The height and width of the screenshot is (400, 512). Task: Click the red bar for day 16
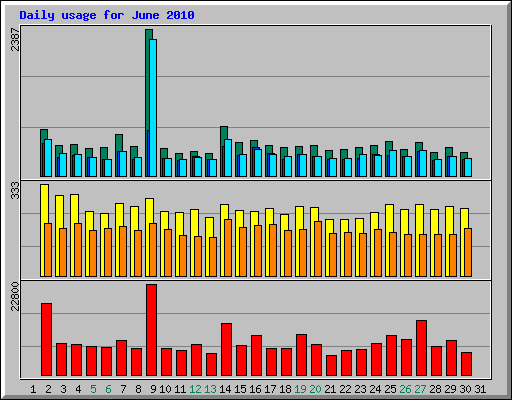(257, 356)
